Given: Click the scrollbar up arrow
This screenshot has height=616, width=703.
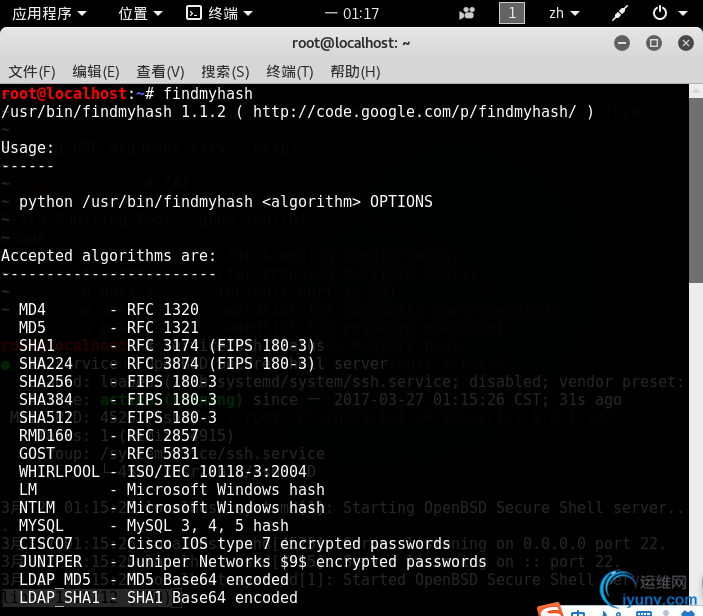Looking at the screenshot, I should pos(696,91).
